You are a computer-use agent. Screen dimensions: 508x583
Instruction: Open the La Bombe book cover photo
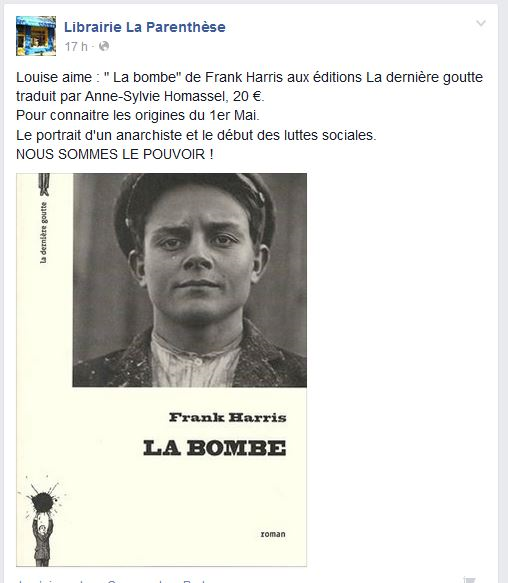(x=161, y=370)
